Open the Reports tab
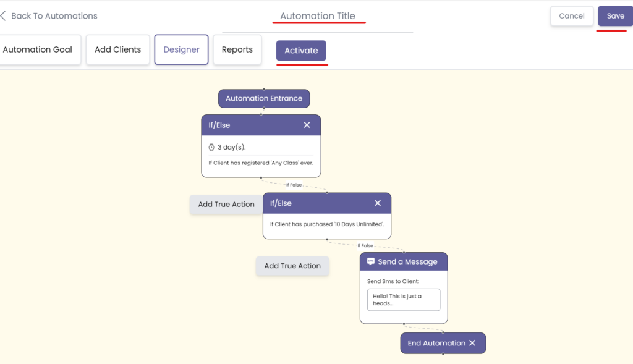The height and width of the screenshot is (364, 633). click(237, 49)
